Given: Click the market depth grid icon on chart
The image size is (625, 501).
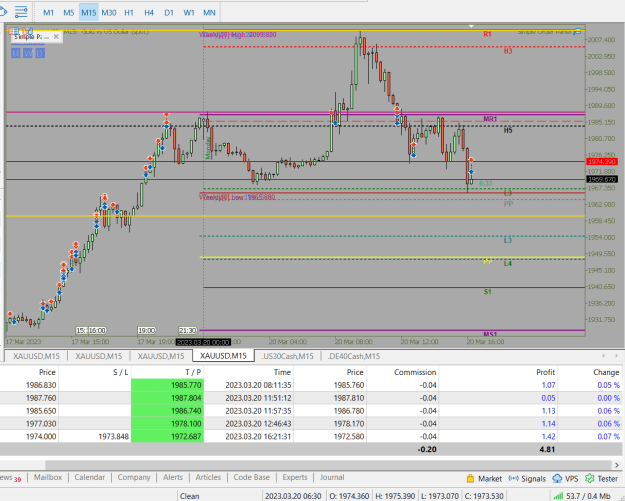Looking at the screenshot, I should click(x=13, y=31).
